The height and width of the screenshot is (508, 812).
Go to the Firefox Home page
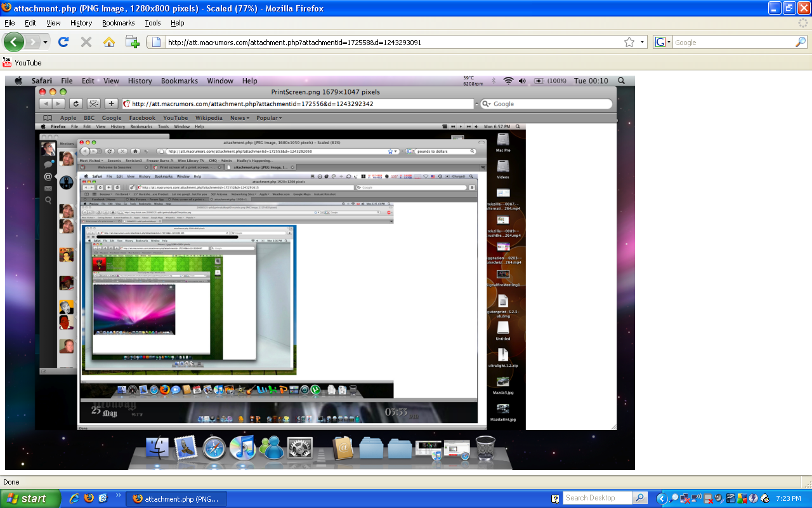109,42
